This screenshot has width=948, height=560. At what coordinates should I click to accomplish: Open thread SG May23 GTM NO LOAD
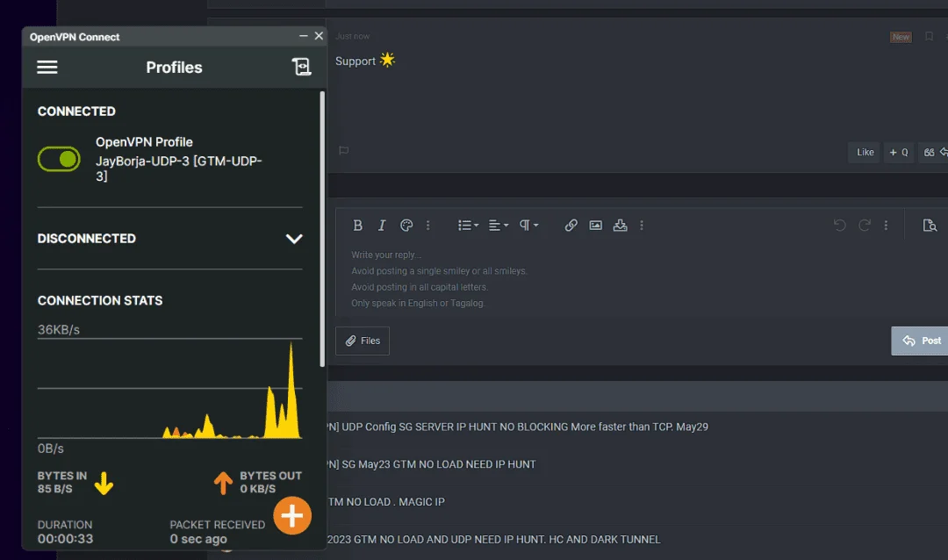point(432,464)
